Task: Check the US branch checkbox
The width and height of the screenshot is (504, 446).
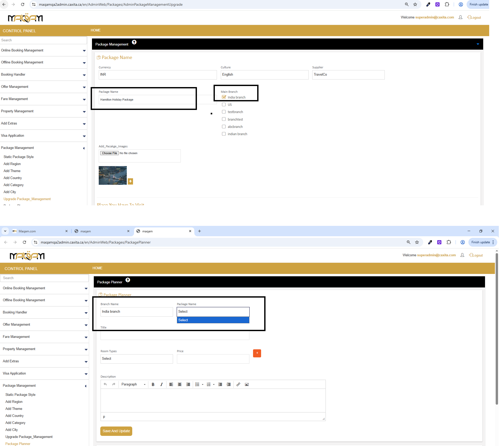Action: 224,104
